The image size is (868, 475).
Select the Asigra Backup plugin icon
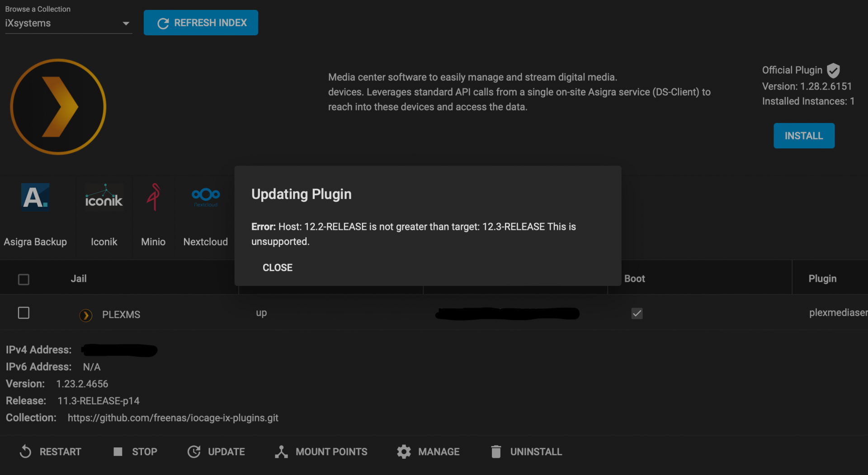click(x=35, y=198)
